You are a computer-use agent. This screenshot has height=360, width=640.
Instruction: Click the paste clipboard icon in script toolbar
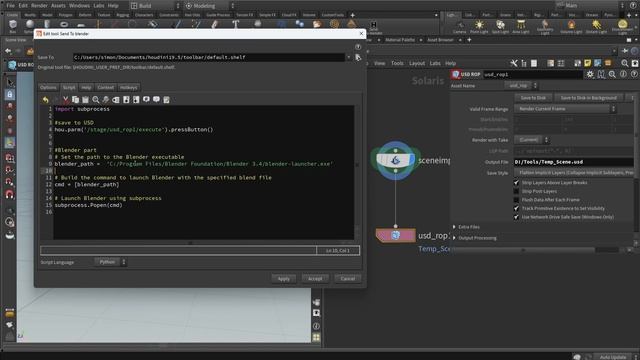85,100
